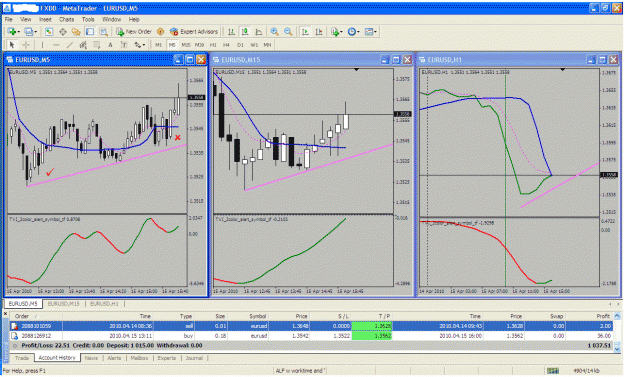Toggle the Expert Advisors button
625x377 pixels.
194,31
